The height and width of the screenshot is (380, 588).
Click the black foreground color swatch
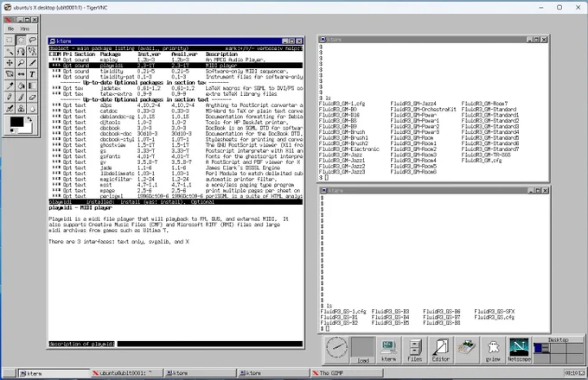[16, 122]
